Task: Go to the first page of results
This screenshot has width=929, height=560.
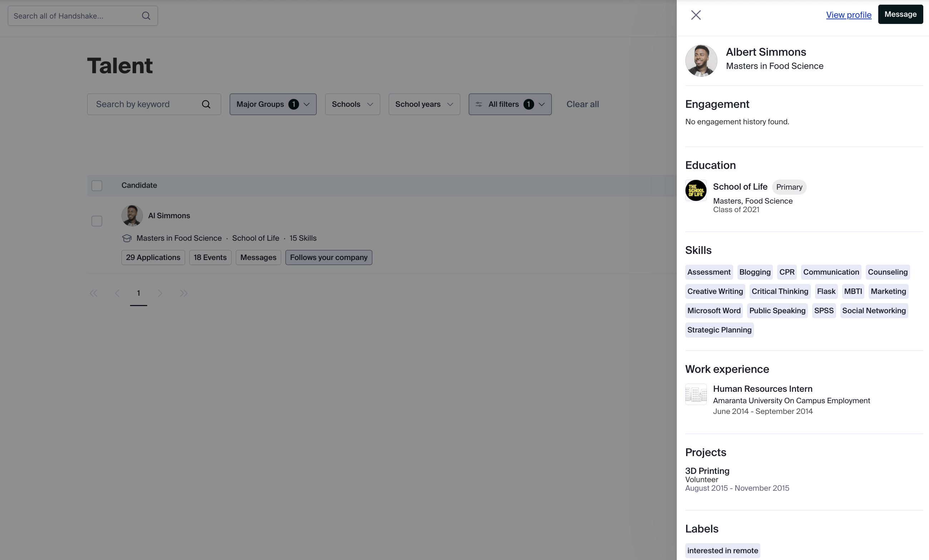Action: coord(94,293)
